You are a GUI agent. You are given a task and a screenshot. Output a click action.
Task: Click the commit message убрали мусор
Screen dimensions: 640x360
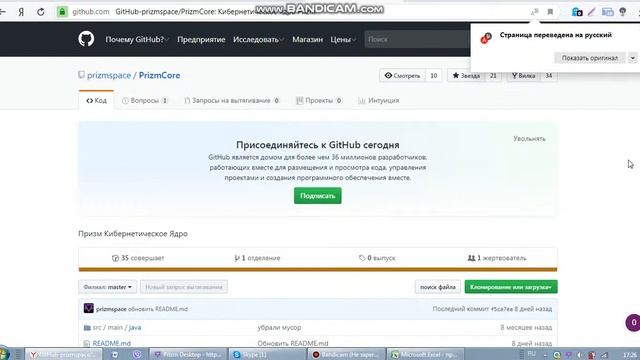coord(279,327)
